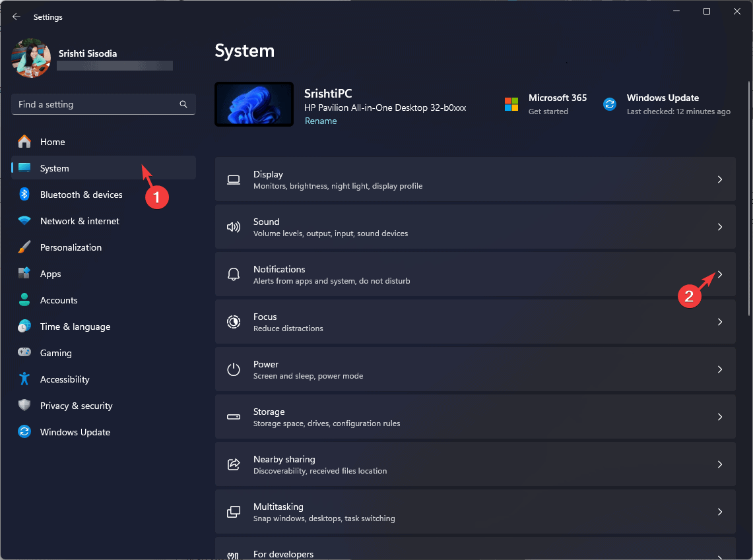Click the Apps icon in sidebar

point(24,273)
